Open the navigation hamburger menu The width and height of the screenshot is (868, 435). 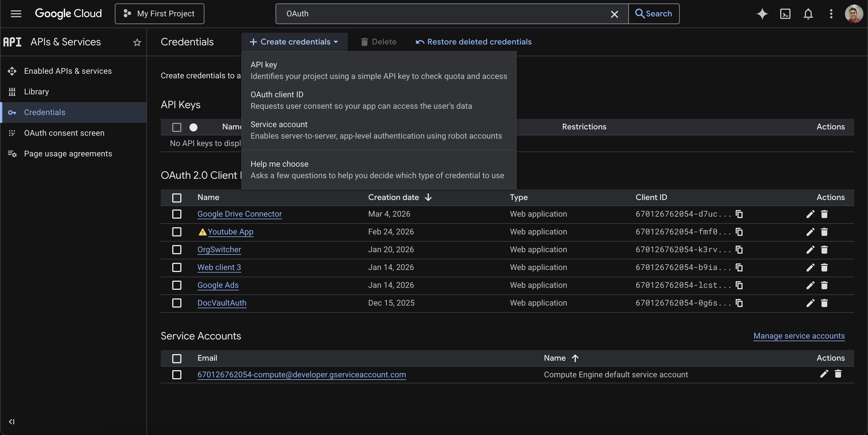click(x=16, y=13)
